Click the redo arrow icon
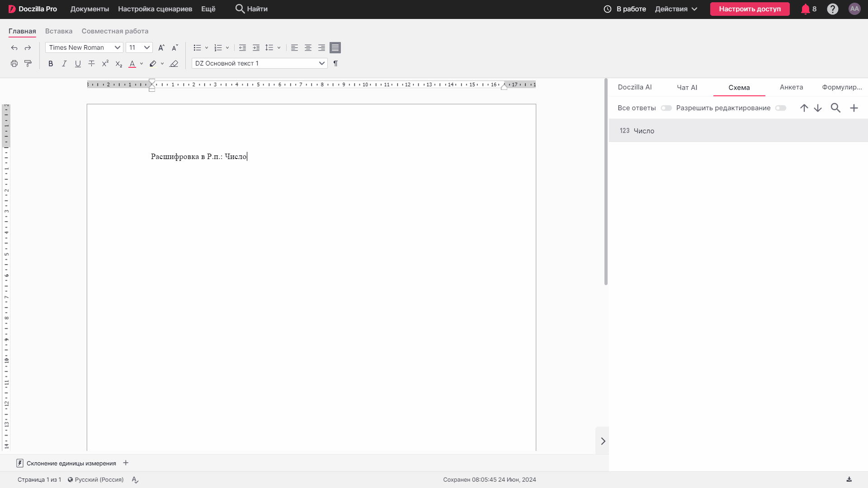Screen dimensions: 868x488 (x=28, y=48)
